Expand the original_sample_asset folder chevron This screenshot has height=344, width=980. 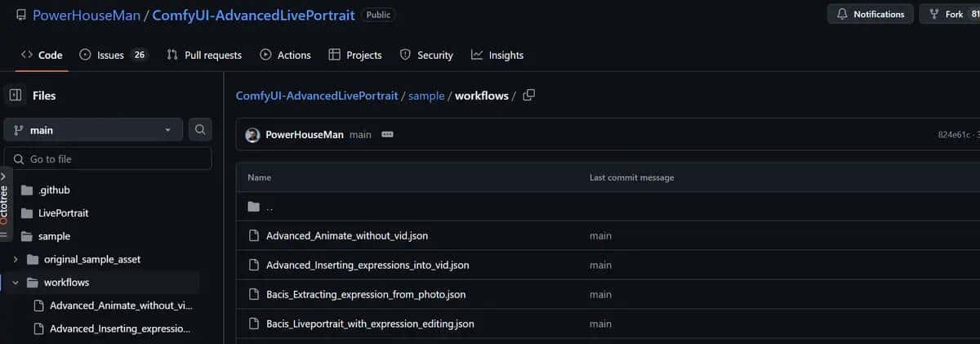coord(16,259)
